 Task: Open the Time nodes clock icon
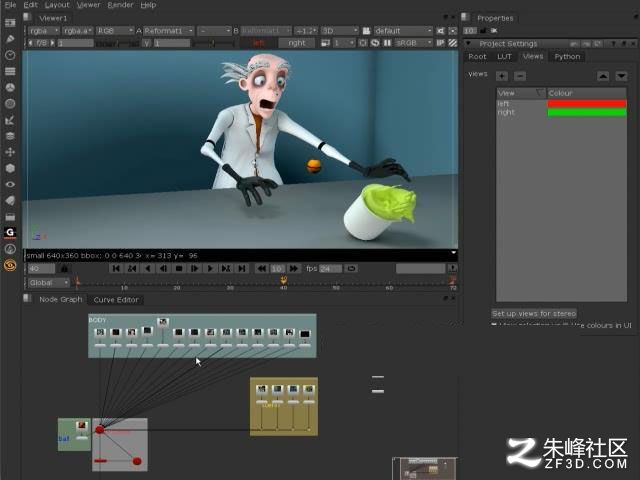coord(10,55)
